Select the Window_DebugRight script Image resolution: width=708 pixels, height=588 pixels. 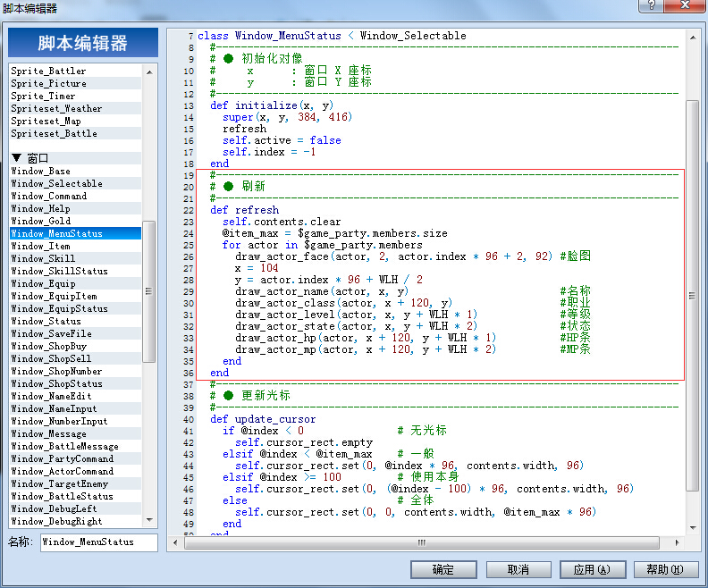point(75,521)
